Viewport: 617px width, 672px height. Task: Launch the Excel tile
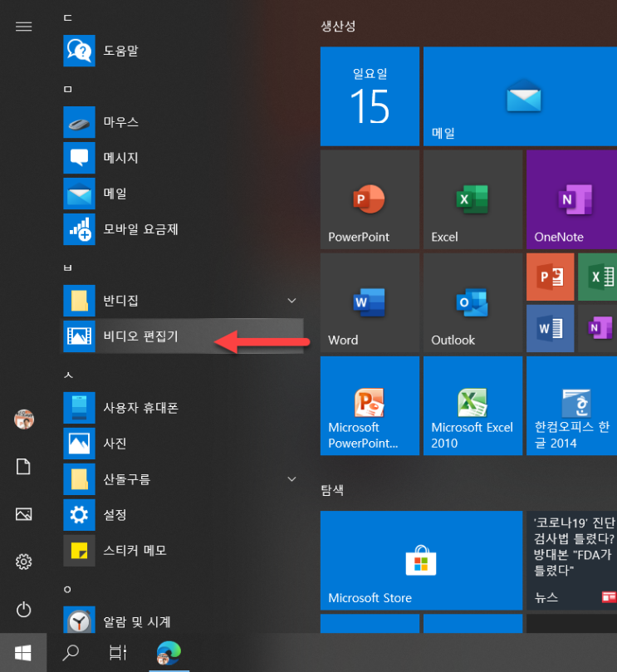click(x=473, y=199)
